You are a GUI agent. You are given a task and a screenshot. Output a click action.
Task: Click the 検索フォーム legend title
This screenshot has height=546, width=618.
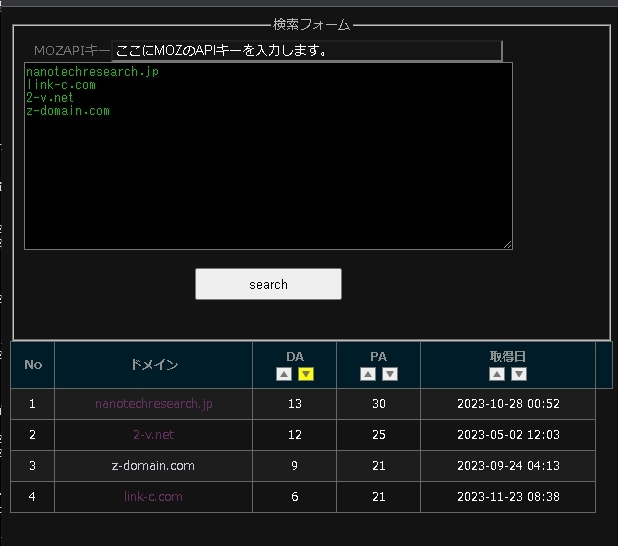click(311, 24)
